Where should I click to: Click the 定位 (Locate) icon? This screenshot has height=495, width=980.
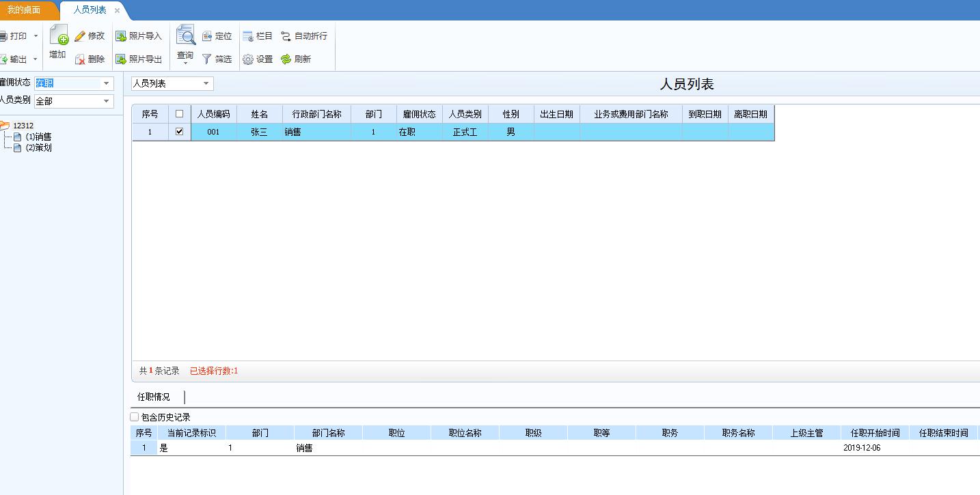click(207, 36)
